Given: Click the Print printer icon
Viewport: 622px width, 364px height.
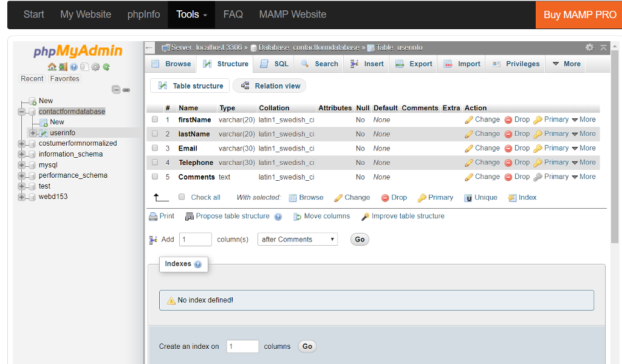Looking at the screenshot, I should coord(153,217).
